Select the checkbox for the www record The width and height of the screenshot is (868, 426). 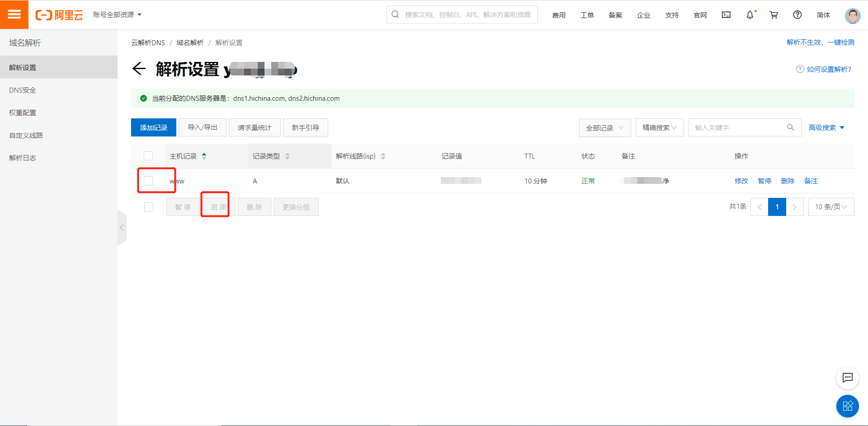[x=148, y=180]
